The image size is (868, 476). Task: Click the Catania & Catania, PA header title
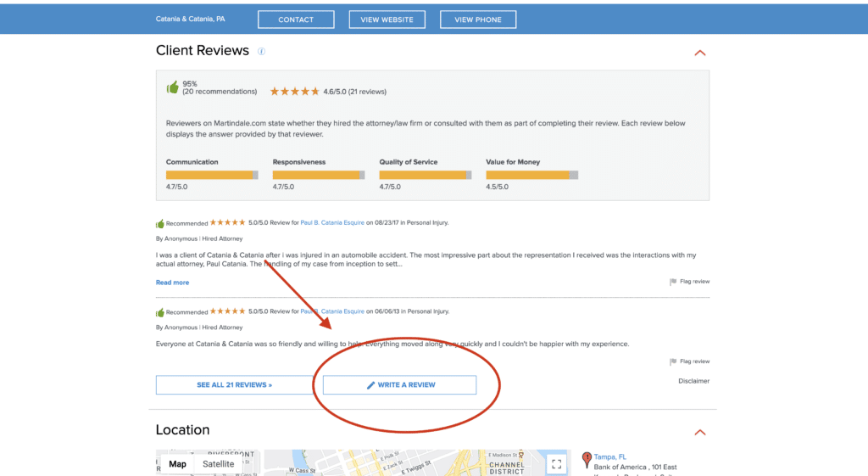[190, 19]
